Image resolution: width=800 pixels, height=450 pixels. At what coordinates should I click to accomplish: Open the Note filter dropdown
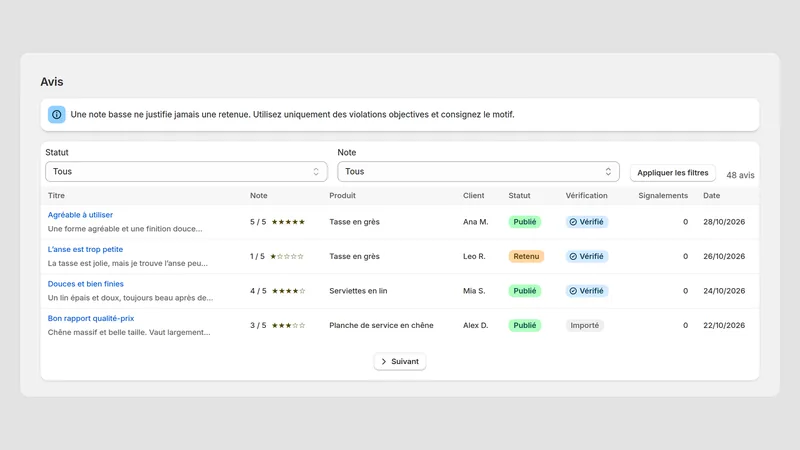[x=478, y=171]
